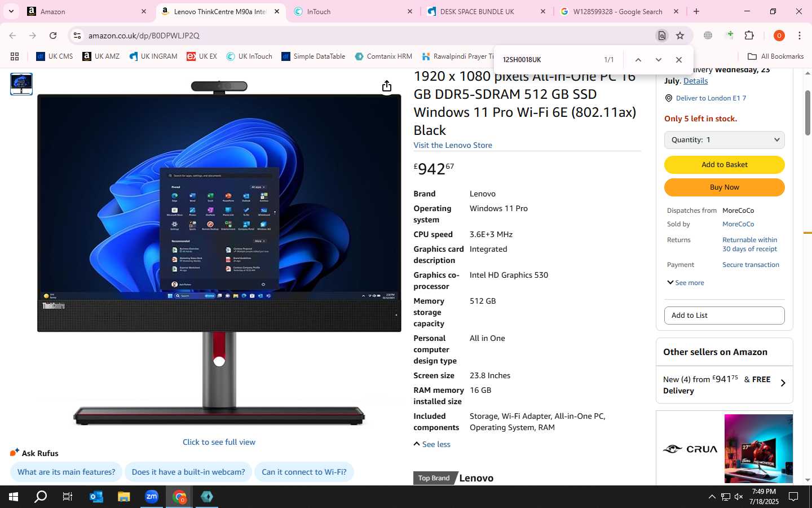Open the UK INGRAM bookmark
Viewport: 812px width, 508px height.
[153, 56]
